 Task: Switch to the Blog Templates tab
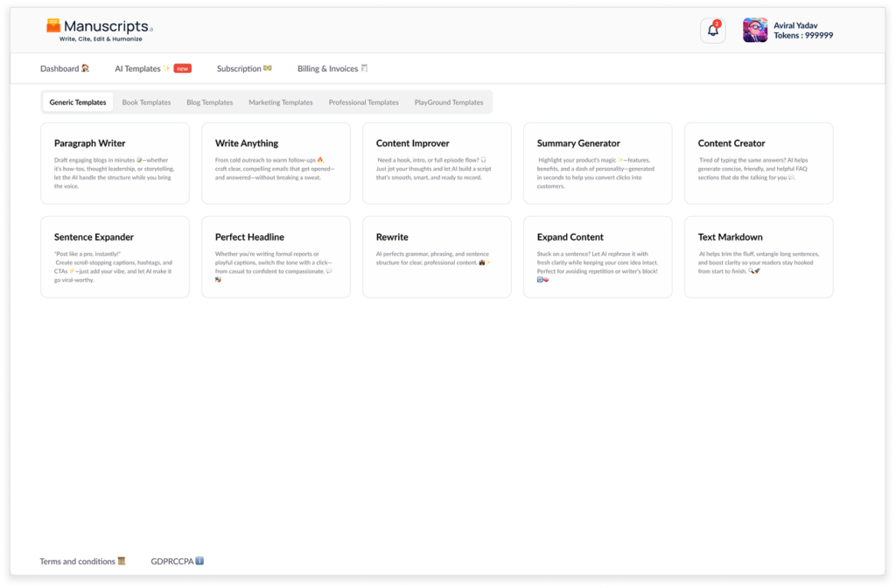[x=209, y=102]
